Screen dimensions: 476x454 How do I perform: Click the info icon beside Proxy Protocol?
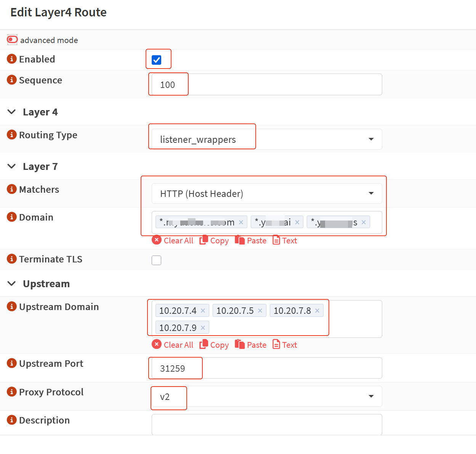(x=12, y=392)
